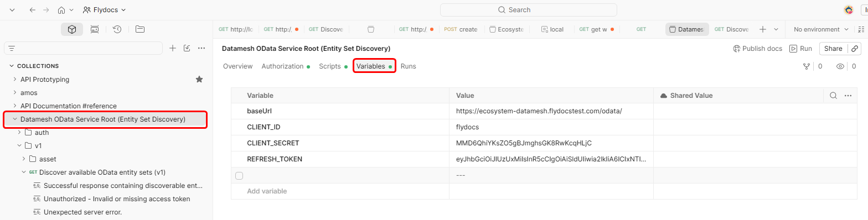Image resolution: width=868 pixels, height=220 pixels.
Task: Switch to the Authorization tab
Action: click(x=286, y=66)
